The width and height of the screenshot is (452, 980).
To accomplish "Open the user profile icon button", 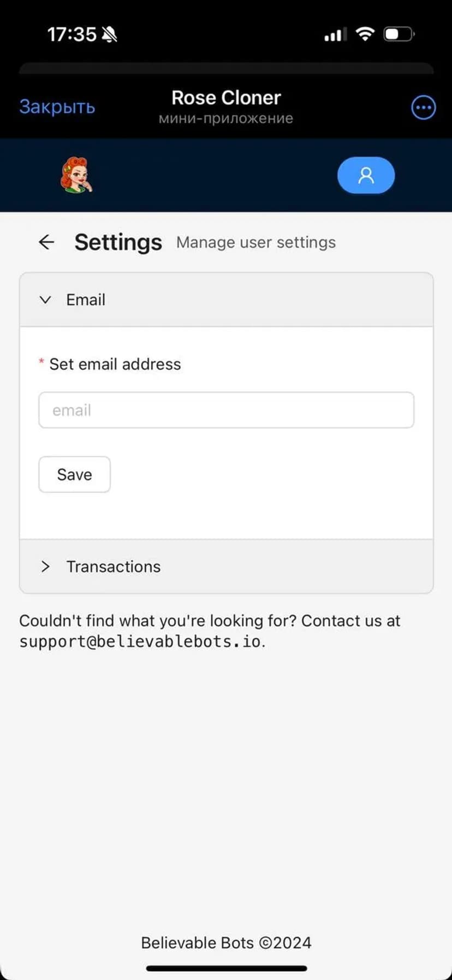I will pos(366,175).
